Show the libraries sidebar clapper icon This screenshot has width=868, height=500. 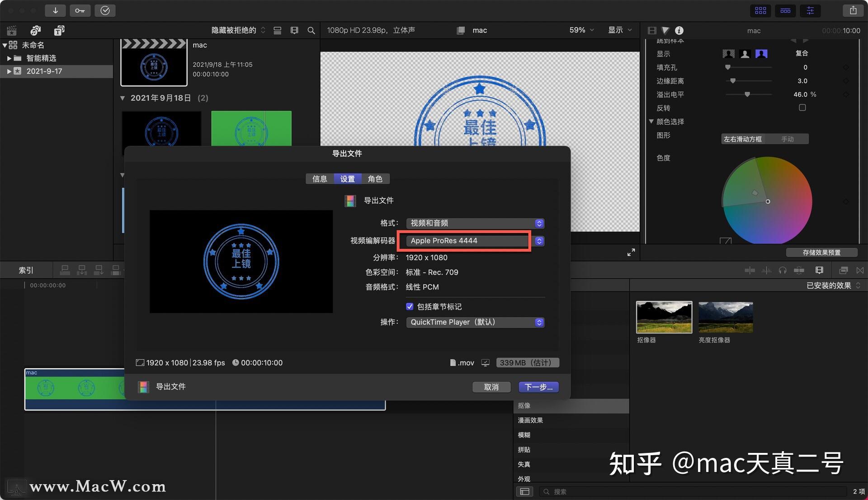click(x=12, y=30)
